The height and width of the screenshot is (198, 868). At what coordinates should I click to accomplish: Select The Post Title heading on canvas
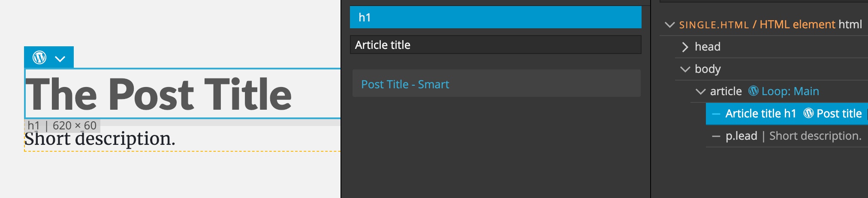[159, 93]
